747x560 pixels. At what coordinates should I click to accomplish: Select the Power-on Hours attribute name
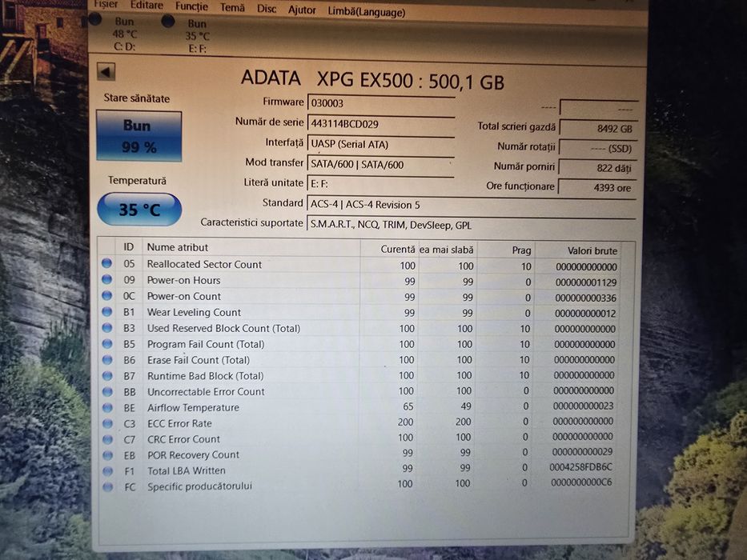click(x=183, y=280)
